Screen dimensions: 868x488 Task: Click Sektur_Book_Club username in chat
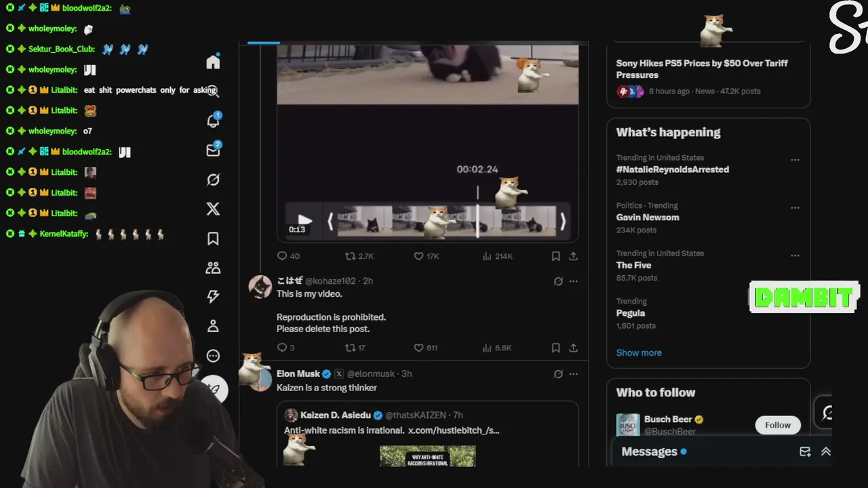click(x=61, y=49)
